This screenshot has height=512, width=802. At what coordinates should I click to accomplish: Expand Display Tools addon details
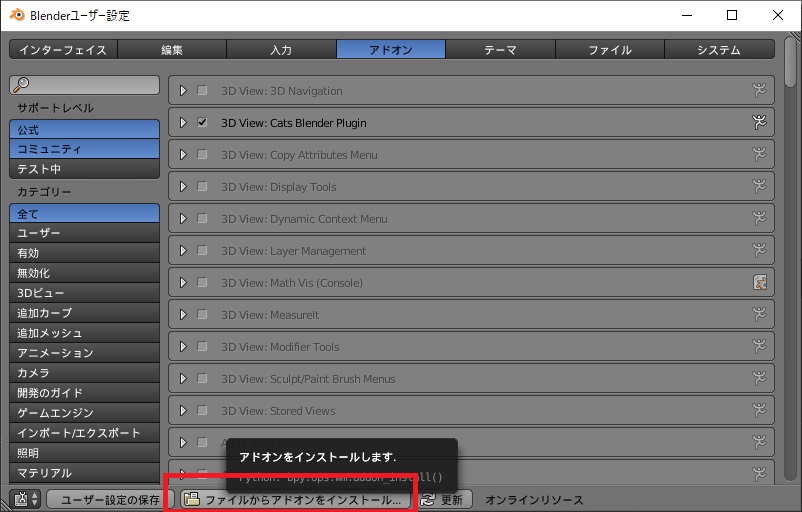(x=183, y=186)
